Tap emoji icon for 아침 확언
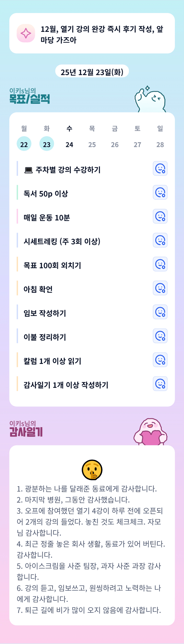The height and width of the screenshot is (644, 184). [x=160, y=288]
